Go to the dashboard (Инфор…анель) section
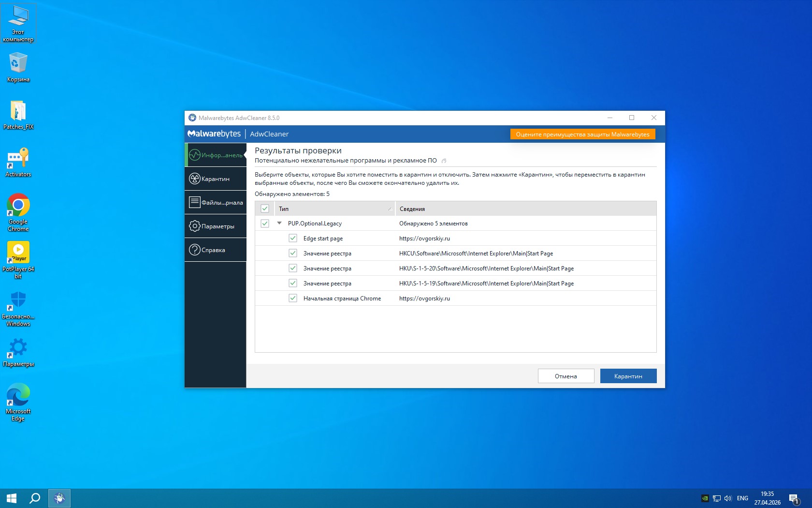 click(x=216, y=155)
